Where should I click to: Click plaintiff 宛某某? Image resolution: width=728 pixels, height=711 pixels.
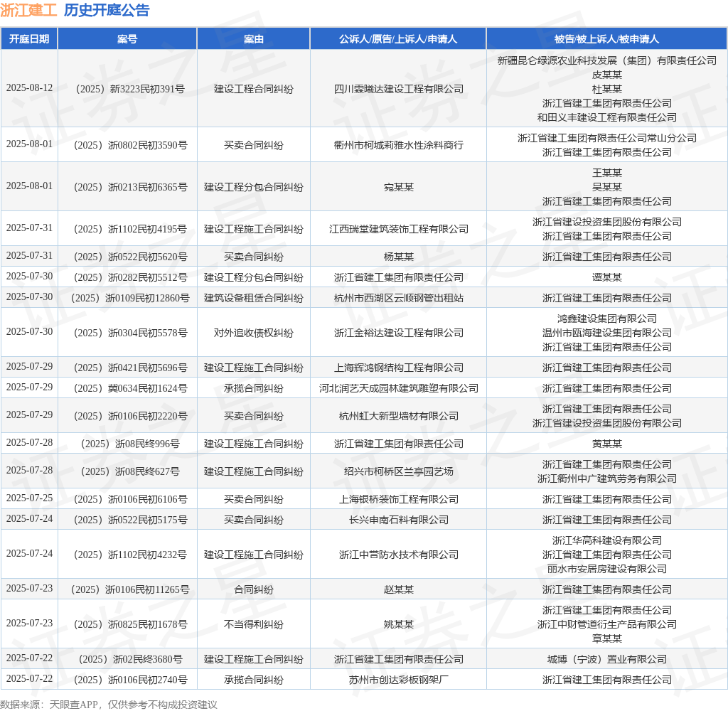click(x=399, y=187)
